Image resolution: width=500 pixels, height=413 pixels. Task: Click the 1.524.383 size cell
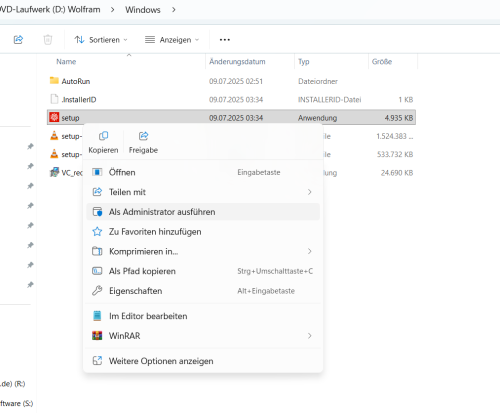[x=394, y=136]
